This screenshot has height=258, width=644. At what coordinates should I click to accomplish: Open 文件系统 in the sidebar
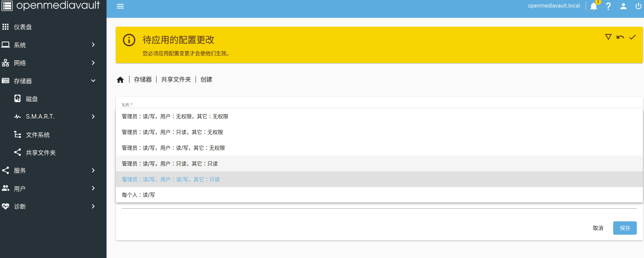click(38, 135)
